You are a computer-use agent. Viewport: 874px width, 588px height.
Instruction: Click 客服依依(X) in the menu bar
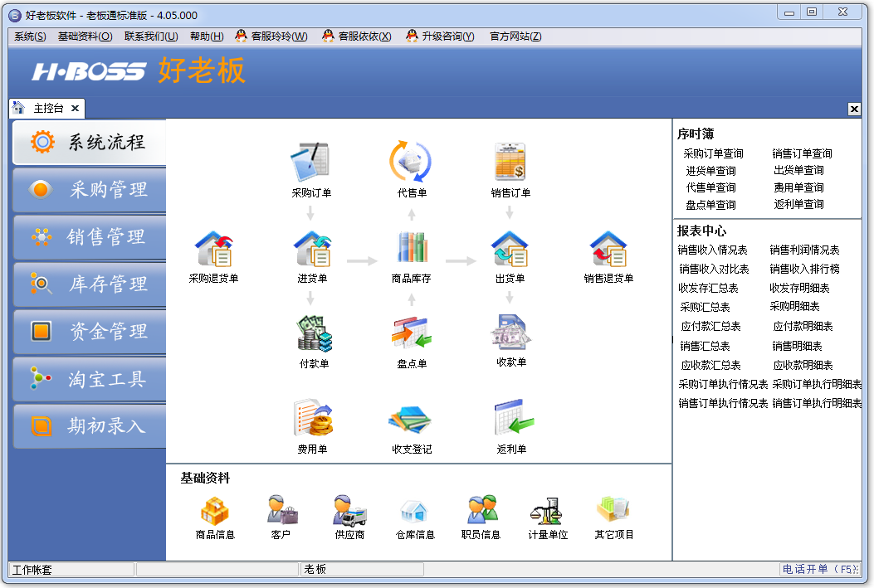click(357, 36)
